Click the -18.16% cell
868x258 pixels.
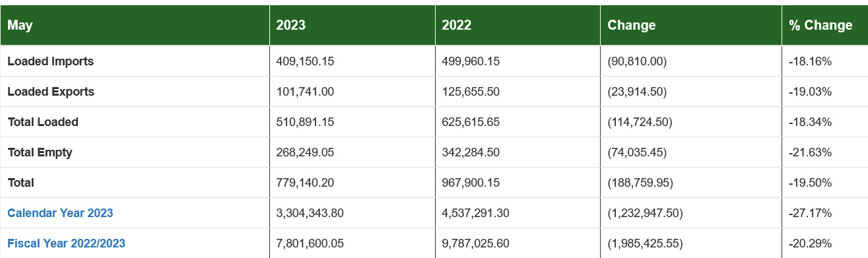(825, 61)
